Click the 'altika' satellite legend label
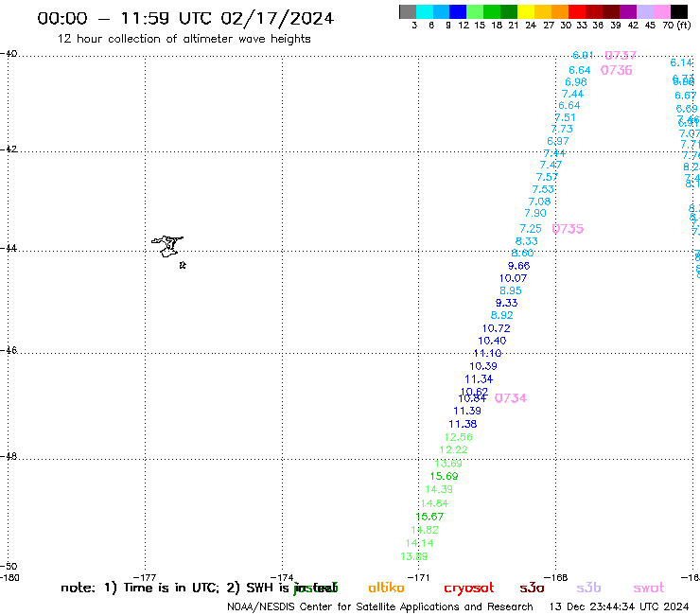Screen dimensions: 700x615 (x=386, y=588)
